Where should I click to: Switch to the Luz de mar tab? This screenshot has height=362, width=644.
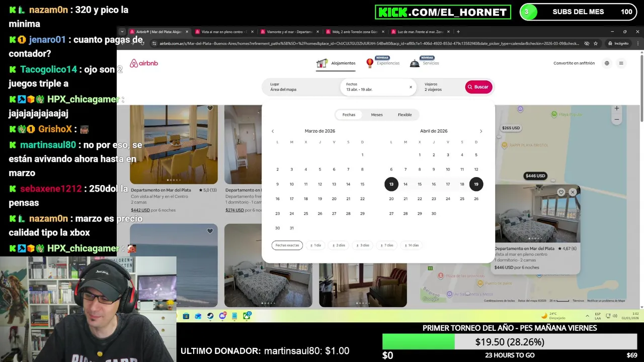point(420,32)
